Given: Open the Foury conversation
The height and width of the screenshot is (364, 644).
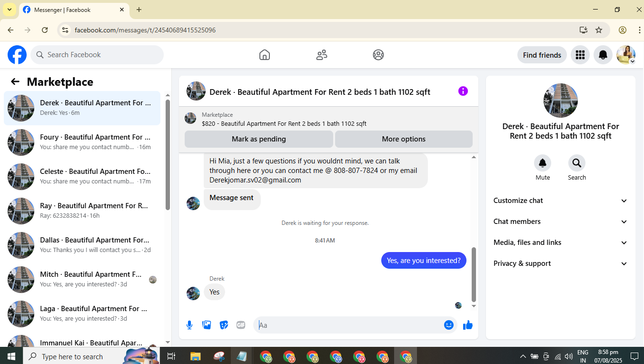Looking at the screenshot, I should coord(82,142).
